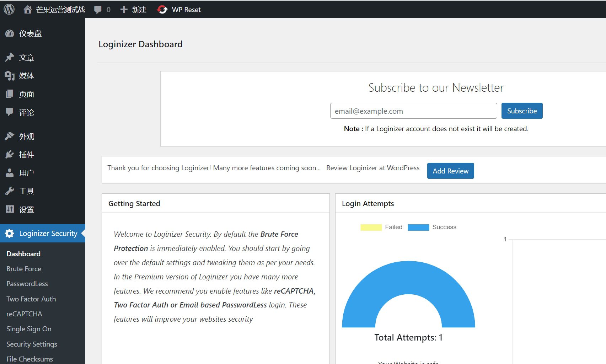This screenshot has height=364, width=606.
Task: Click the home icon beside the site name
Action: pos(28,10)
